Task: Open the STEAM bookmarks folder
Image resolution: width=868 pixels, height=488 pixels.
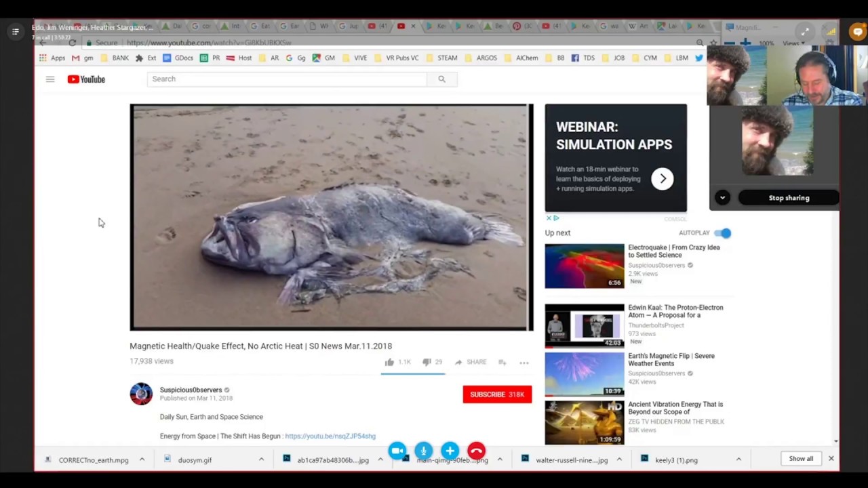Action: [441, 58]
